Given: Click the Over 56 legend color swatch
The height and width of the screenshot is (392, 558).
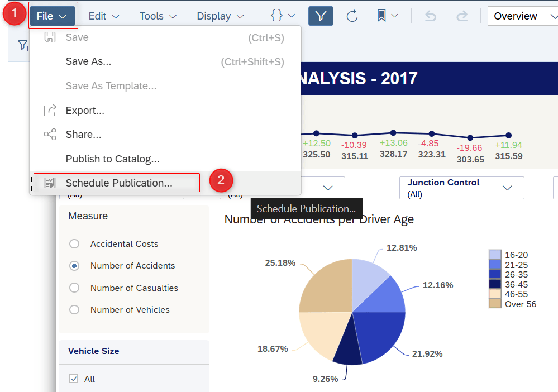Looking at the screenshot, I should coord(495,303).
